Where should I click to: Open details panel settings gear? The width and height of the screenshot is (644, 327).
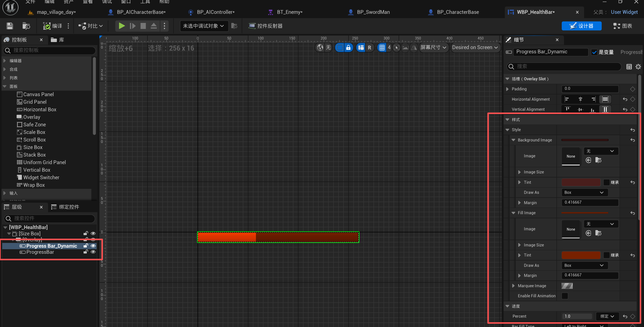pyautogui.click(x=638, y=67)
